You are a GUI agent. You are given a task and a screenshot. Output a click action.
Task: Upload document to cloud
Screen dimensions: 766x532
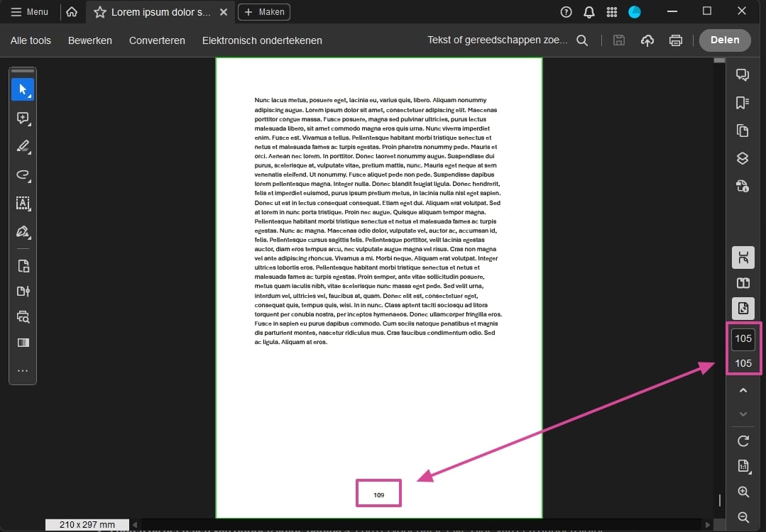point(647,40)
